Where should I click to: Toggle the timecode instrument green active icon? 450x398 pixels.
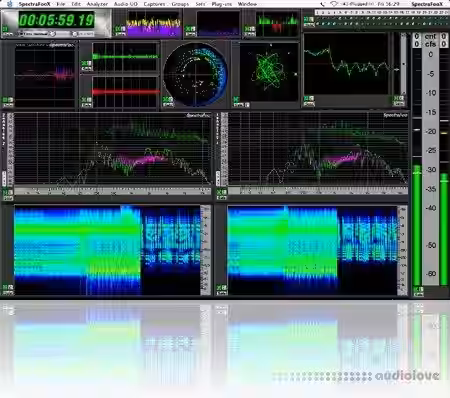[x=6, y=29]
